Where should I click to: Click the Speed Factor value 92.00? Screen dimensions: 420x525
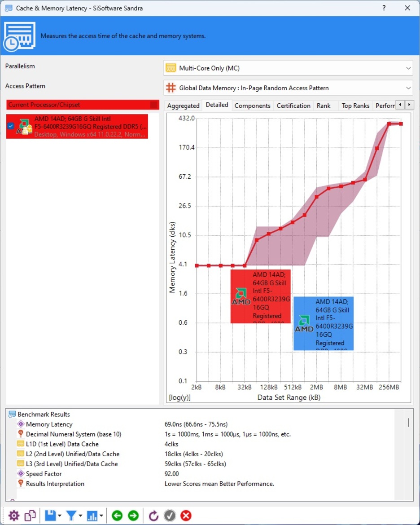(172, 474)
